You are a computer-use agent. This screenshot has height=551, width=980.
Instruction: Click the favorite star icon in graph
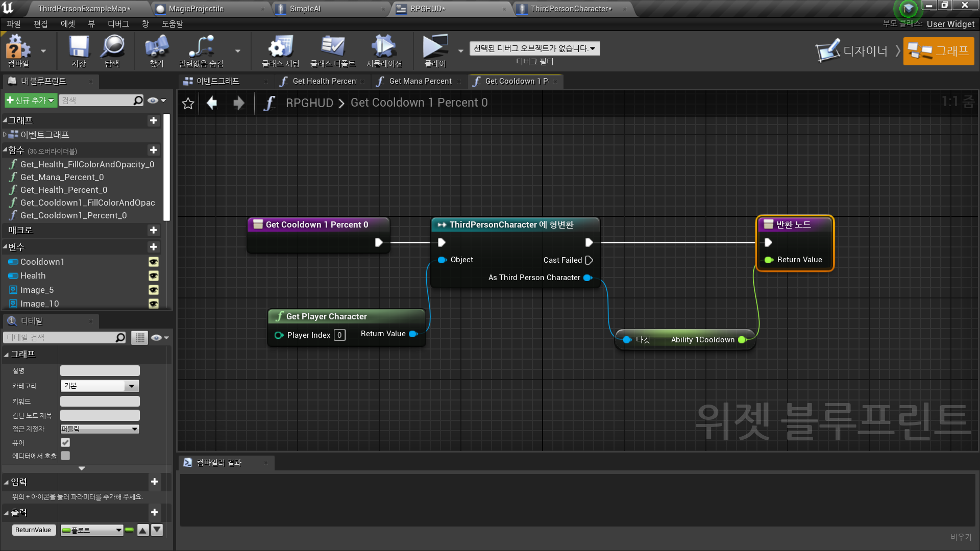(188, 104)
